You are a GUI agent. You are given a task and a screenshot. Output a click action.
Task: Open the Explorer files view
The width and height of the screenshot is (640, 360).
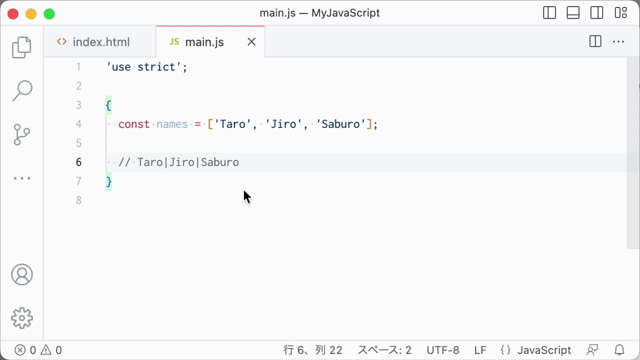(22, 47)
